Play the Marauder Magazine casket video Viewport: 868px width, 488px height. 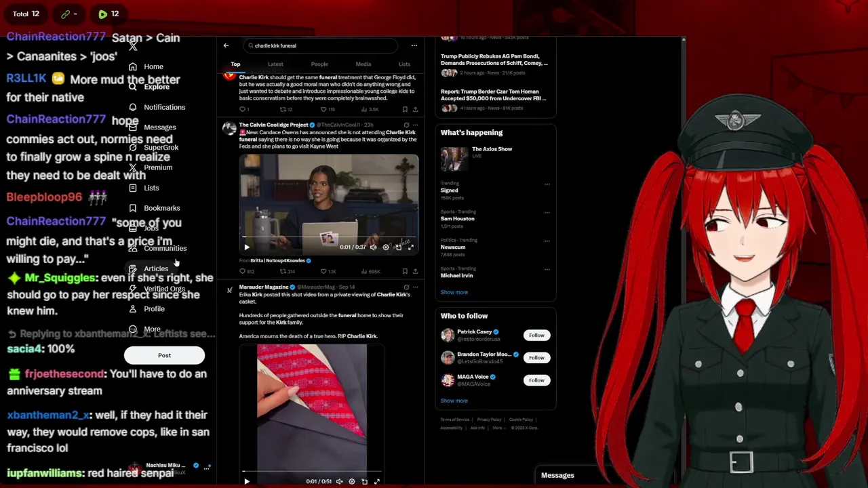[x=247, y=481]
